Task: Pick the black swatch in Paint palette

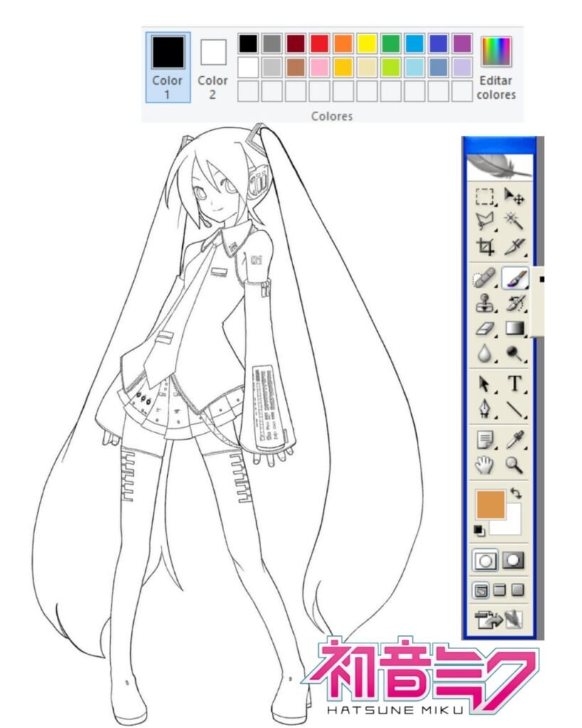Action: tap(248, 43)
